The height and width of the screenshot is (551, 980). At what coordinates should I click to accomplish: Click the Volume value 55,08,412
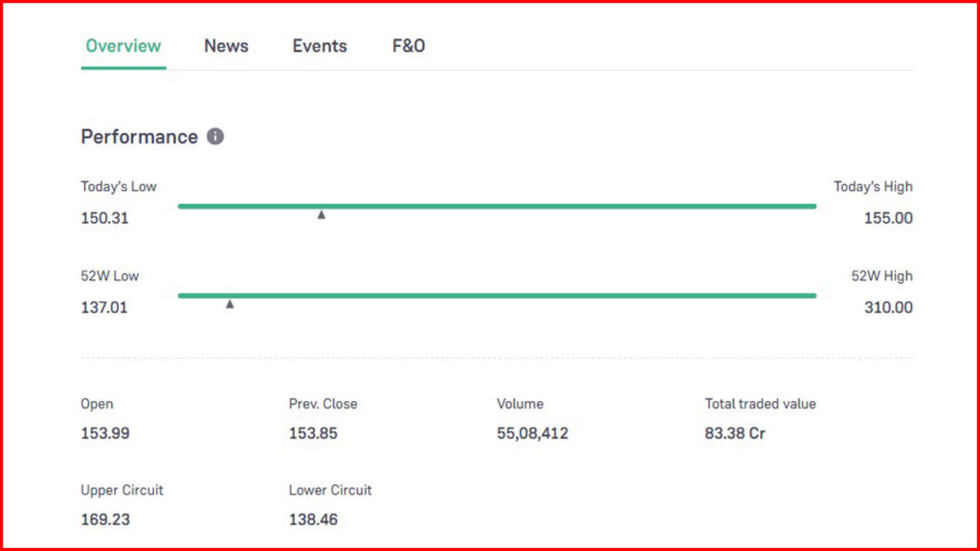pyautogui.click(x=532, y=433)
